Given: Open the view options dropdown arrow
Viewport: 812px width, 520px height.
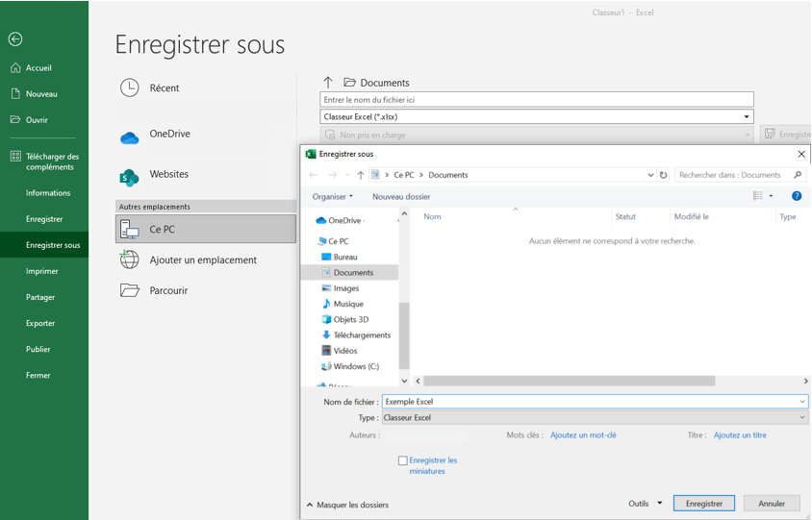Looking at the screenshot, I should pyautogui.click(x=771, y=195).
